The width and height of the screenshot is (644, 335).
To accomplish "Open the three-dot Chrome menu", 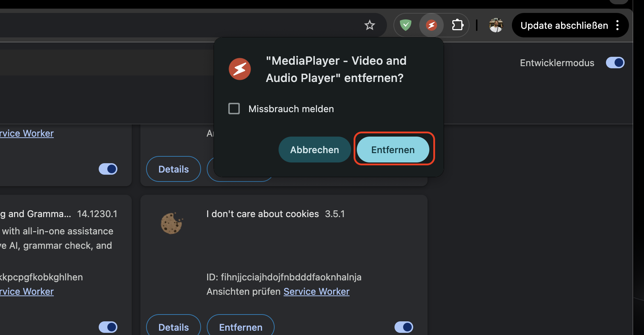I will 617,25.
